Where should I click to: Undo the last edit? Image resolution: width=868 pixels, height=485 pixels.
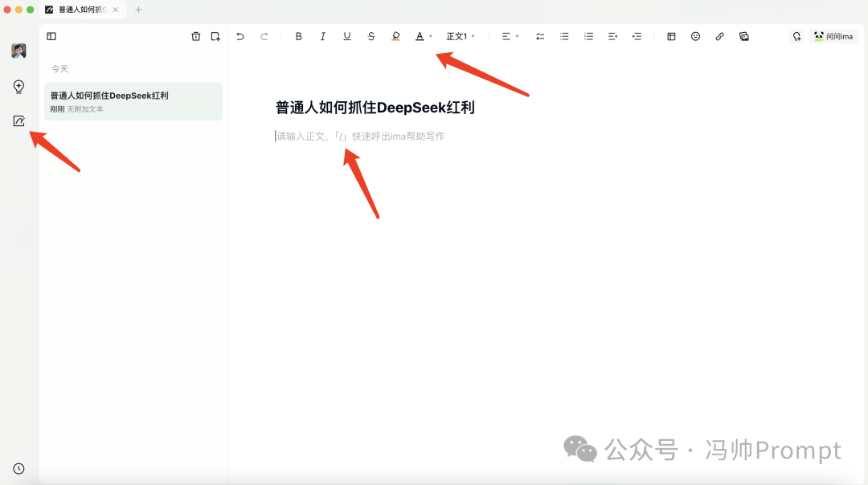click(x=240, y=36)
